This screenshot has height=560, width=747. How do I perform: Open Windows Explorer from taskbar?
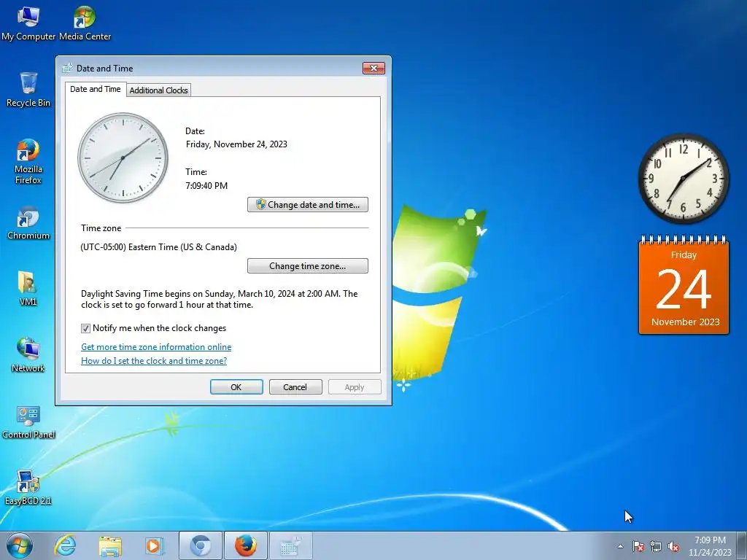[110, 545]
